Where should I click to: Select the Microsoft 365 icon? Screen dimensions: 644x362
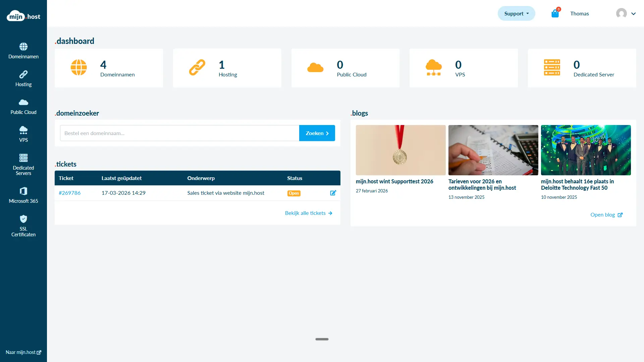coord(23,195)
